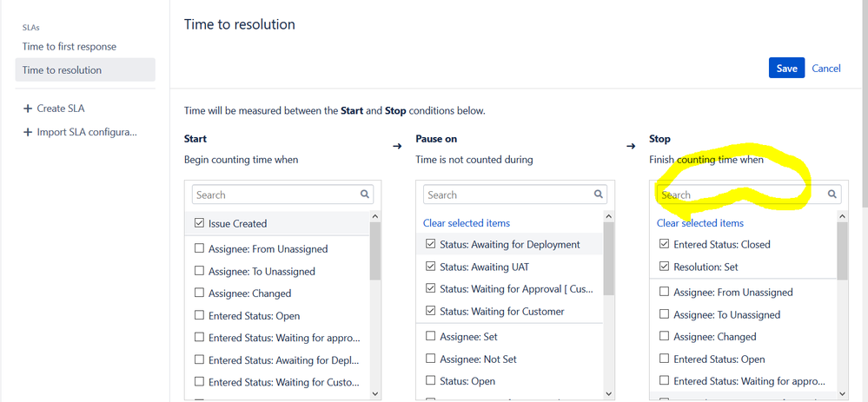
Task: Uncheck Status: Awaiting UAT checkbox
Action: (431, 267)
